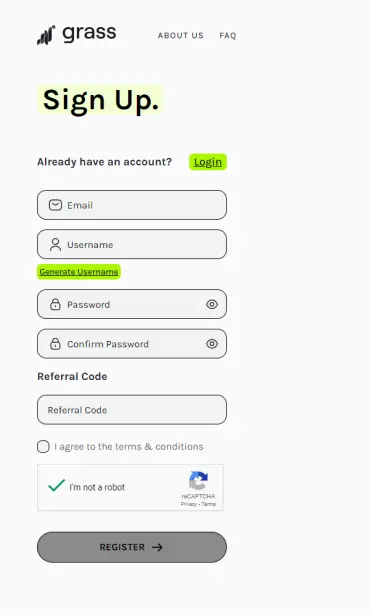Screen dimensions: 371x615
Task: Click the padlock icon in Password field
Action: click(x=55, y=304)
